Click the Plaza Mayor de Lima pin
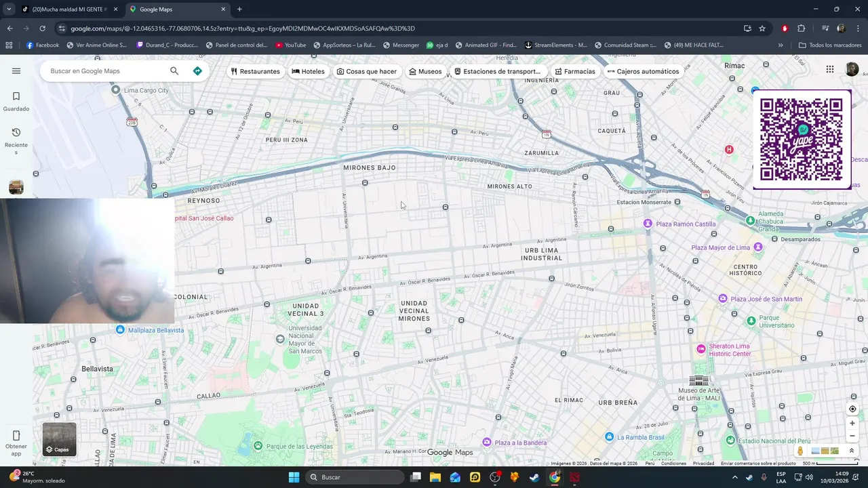The width and height of the screenshot is (868, 488). pyautogui.click(x=758, y=247)
